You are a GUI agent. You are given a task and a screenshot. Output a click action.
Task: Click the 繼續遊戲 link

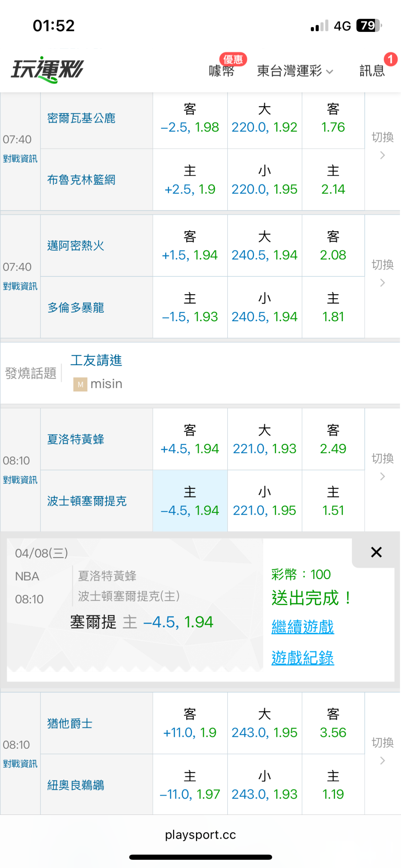pyautogui.click(x=303, y=627)
